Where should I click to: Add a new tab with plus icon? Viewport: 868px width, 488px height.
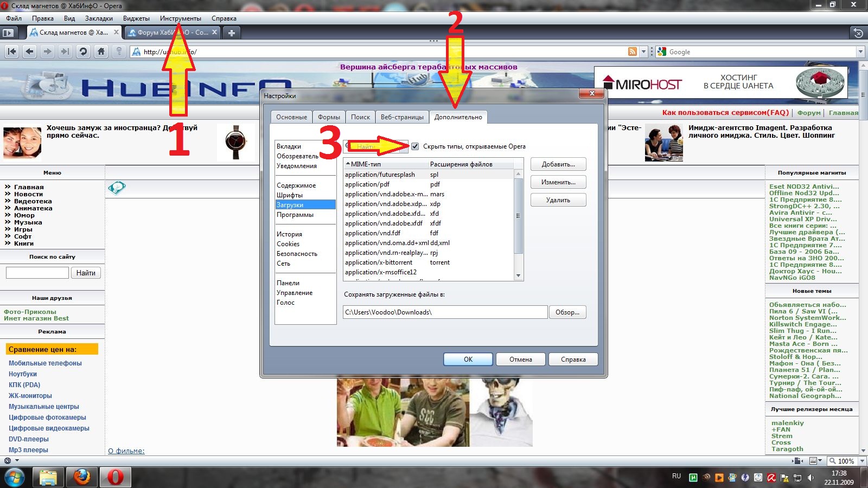tap(232, 33)
